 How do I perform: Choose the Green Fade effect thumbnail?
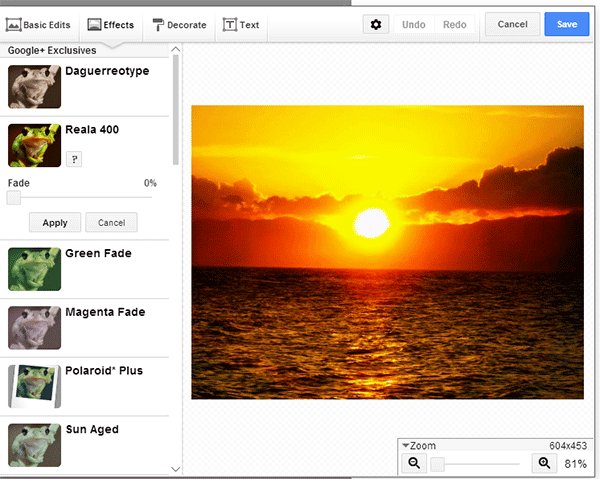coord(34,269)
